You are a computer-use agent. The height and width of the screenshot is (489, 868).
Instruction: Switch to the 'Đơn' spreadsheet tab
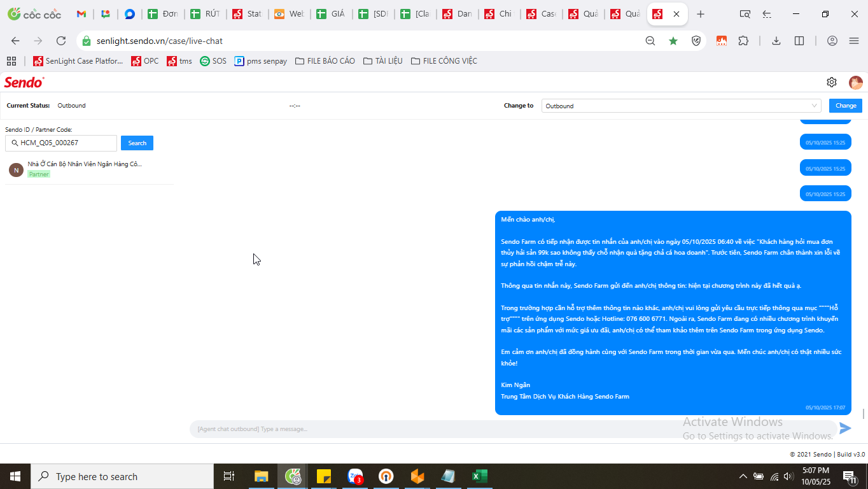click(163, 14)
